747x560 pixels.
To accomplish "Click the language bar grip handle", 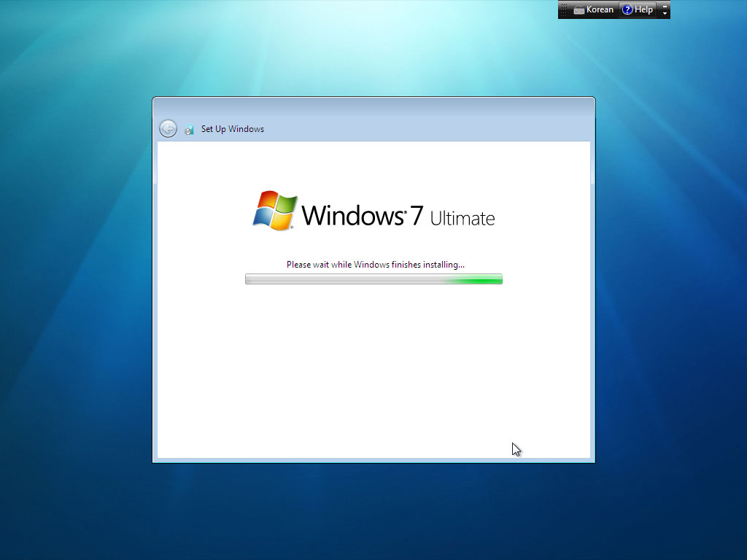I will click(564, 9).
